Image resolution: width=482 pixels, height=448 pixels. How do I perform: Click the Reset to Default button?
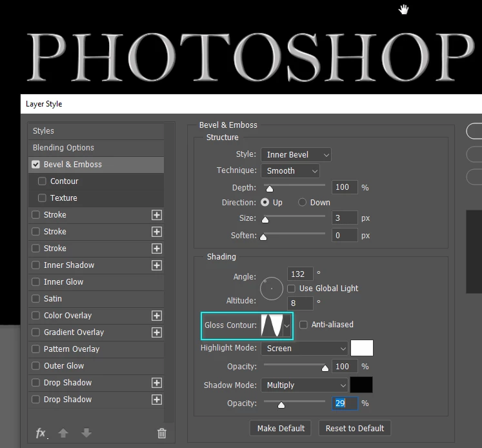[355, 429]
